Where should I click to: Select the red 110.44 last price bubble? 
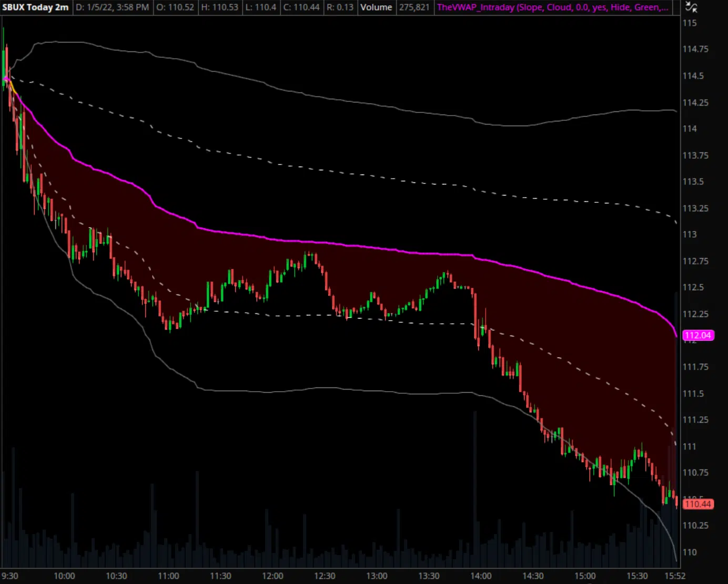coord(698,504)
